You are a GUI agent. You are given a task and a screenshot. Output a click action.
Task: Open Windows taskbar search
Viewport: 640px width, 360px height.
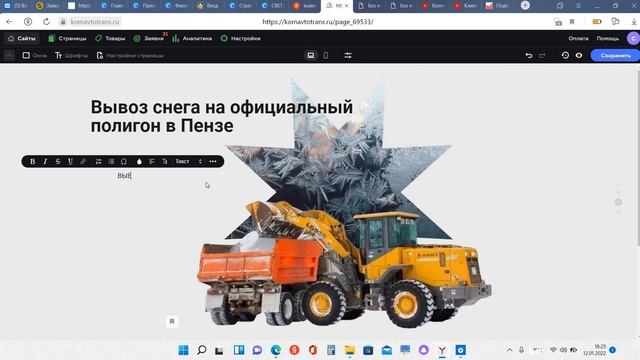202,350
